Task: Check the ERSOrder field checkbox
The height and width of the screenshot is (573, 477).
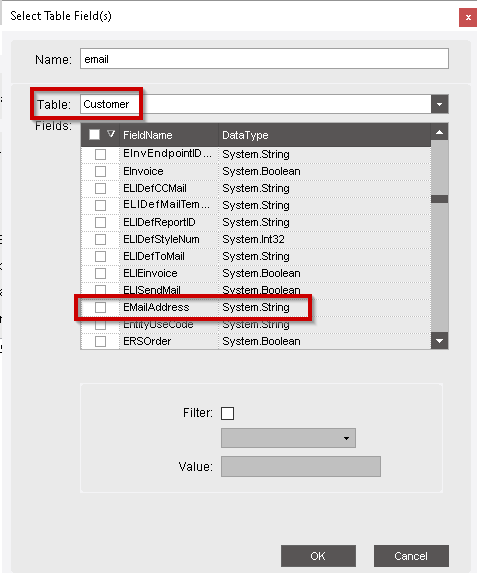Action: tap(101, 341)
